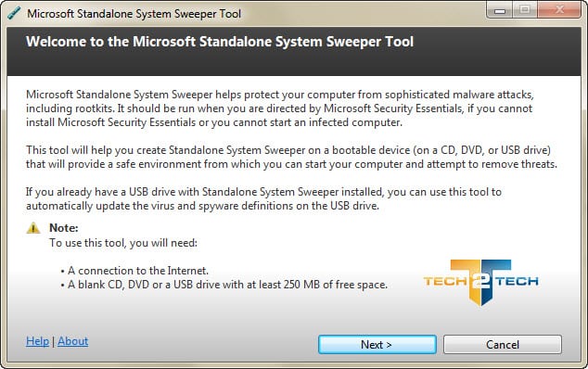Click the bold Note: label
The width and height of the screenshot is (588, 369).
coord(64,228)
